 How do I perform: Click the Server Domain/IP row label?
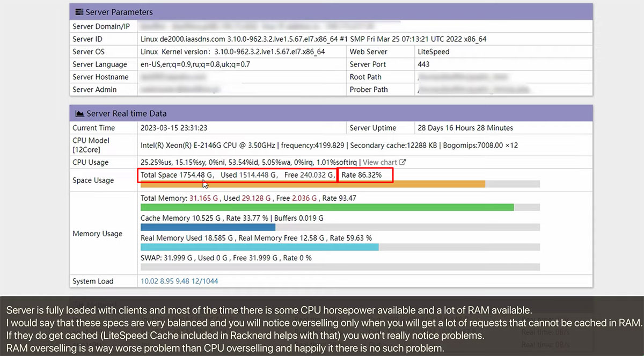(x=101, y=26)
